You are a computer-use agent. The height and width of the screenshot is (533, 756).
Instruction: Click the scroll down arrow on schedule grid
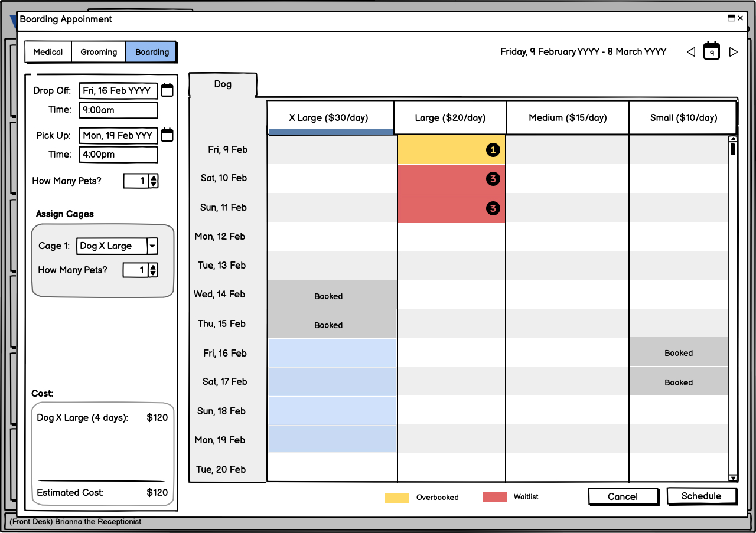coord(733,478)
